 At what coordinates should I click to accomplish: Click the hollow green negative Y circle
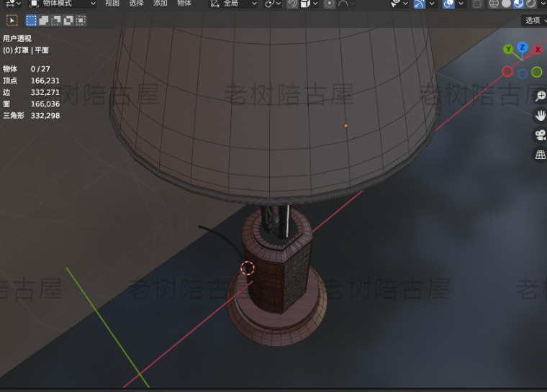point(536,72)
